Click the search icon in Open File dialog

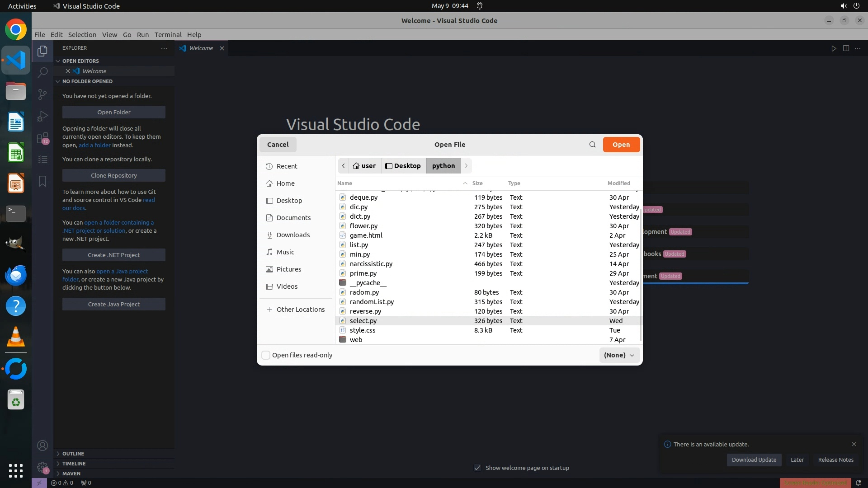[592, 145]
